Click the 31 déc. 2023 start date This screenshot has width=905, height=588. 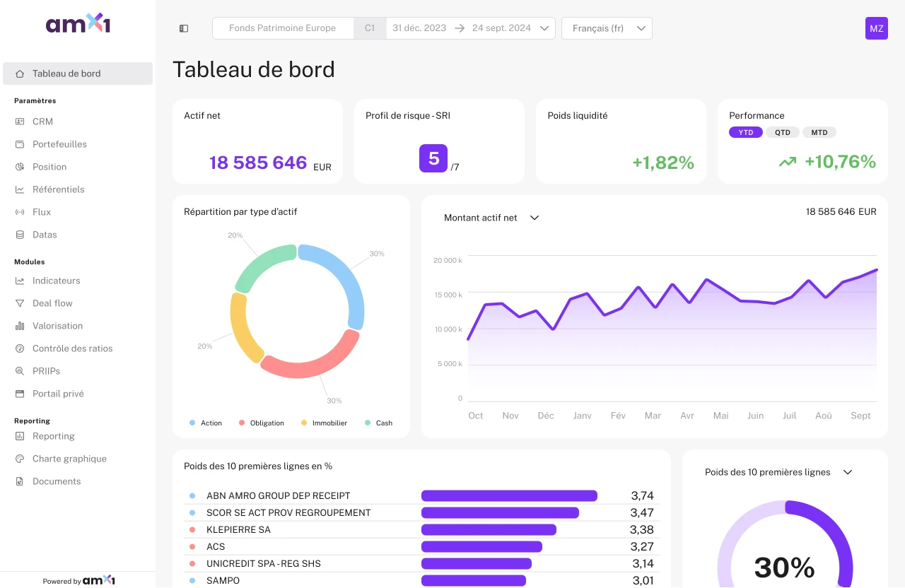pos(419,28)
